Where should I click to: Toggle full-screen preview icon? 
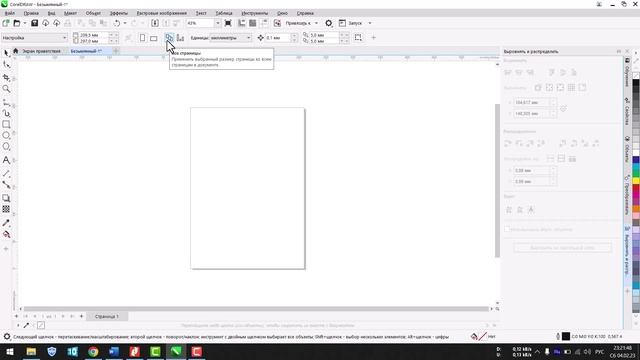(228, 23)
